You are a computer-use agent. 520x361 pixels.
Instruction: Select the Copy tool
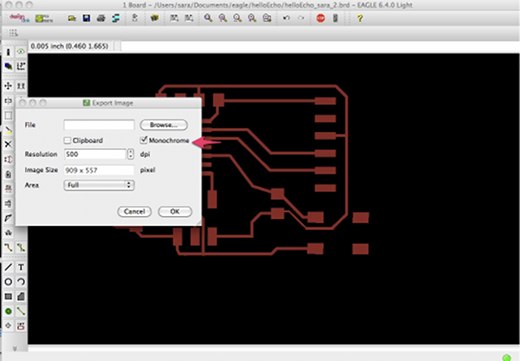tap(21, 86)
